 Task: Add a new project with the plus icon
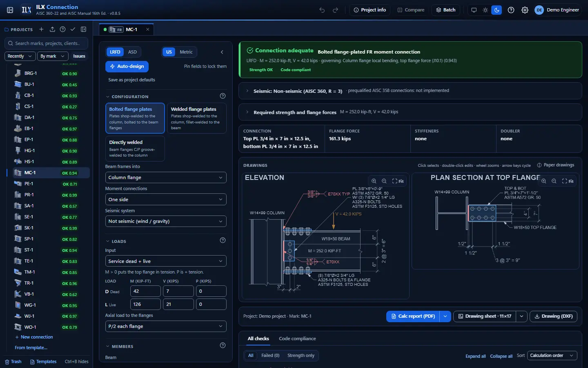(x=41, y=29)
